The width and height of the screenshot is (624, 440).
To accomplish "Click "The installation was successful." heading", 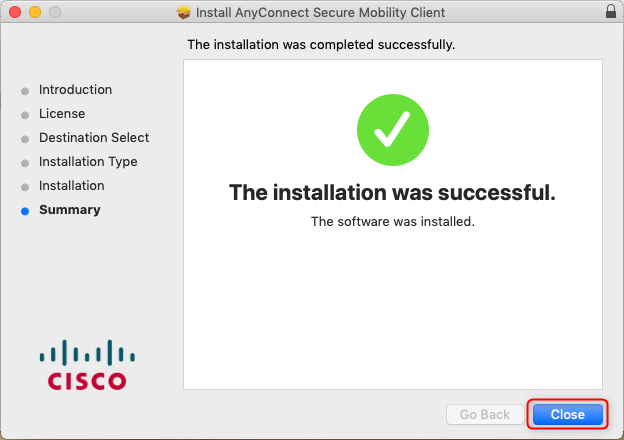I will (x=392, y=192).
